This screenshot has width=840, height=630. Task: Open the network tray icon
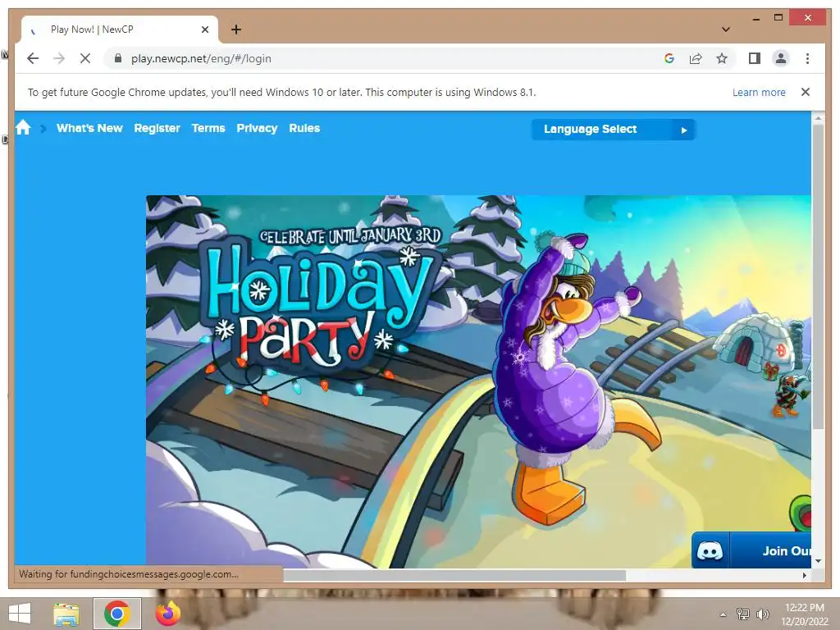click(743, 614)
